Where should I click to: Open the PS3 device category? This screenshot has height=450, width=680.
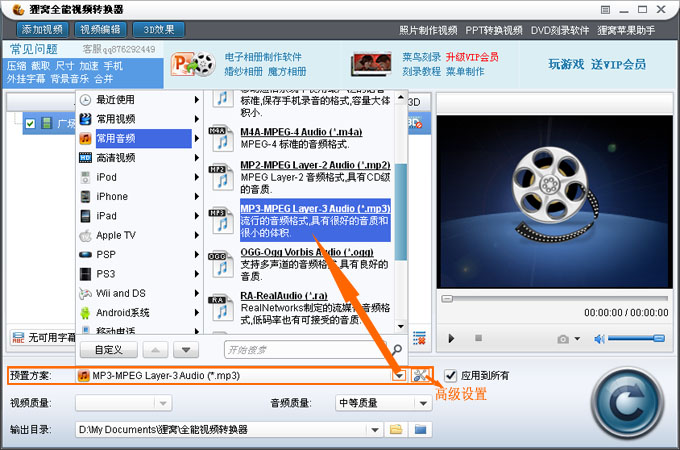(x=139, y=274)
